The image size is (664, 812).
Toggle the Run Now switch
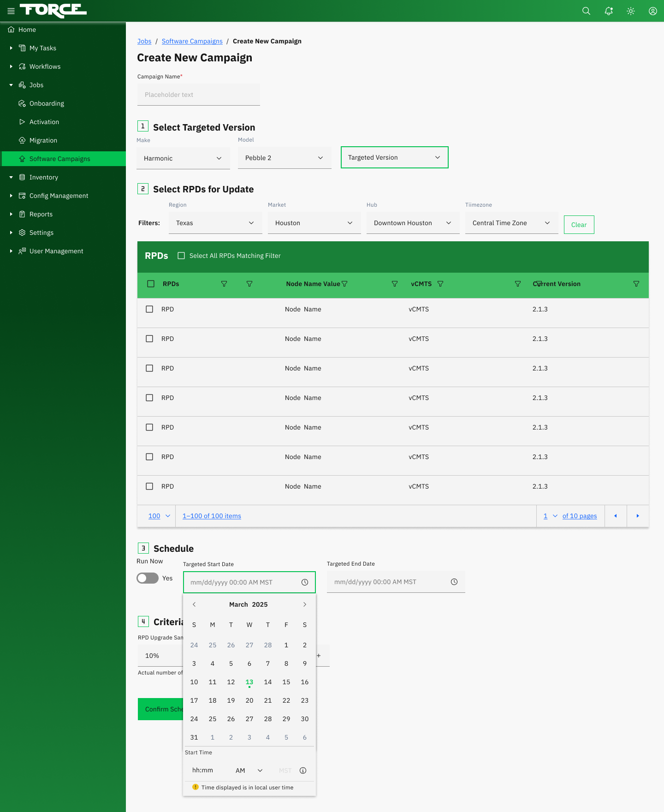pos(148,578)
